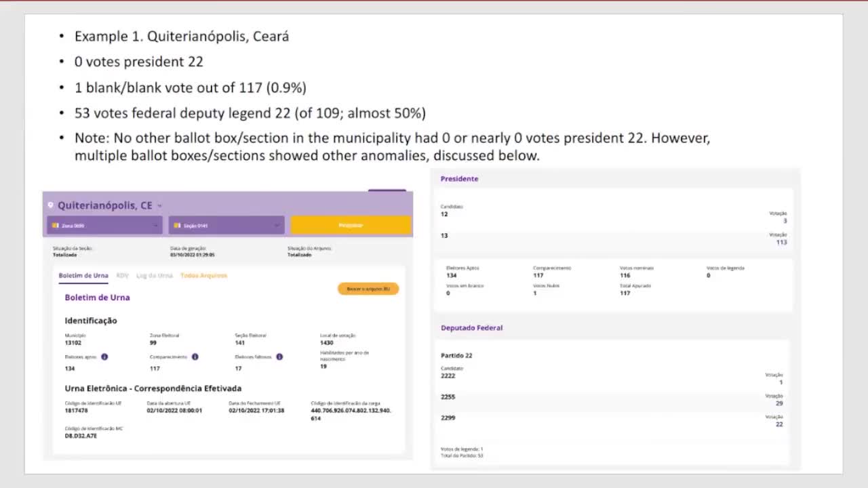Click the orange Baixar arquivo BU button

368,289
